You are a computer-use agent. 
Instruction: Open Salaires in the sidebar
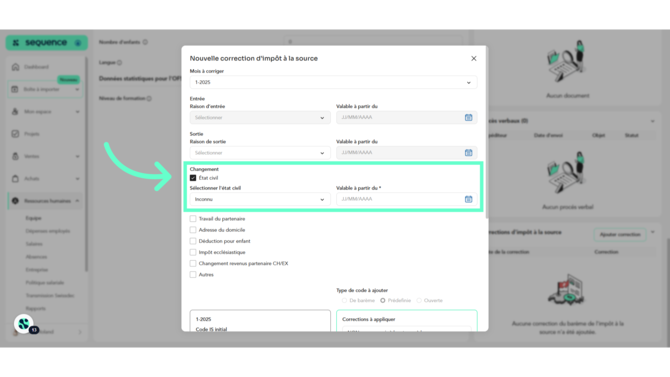point(34,244)
